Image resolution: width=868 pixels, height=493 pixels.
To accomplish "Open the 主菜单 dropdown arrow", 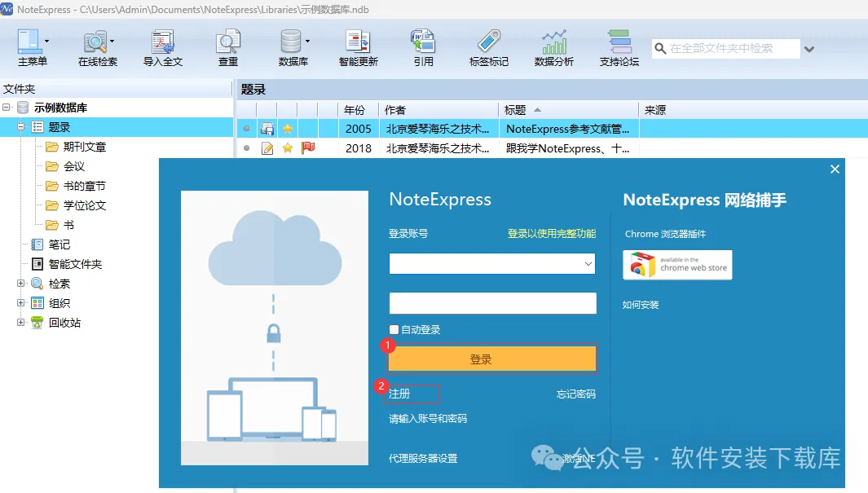I will click(47, 41).
